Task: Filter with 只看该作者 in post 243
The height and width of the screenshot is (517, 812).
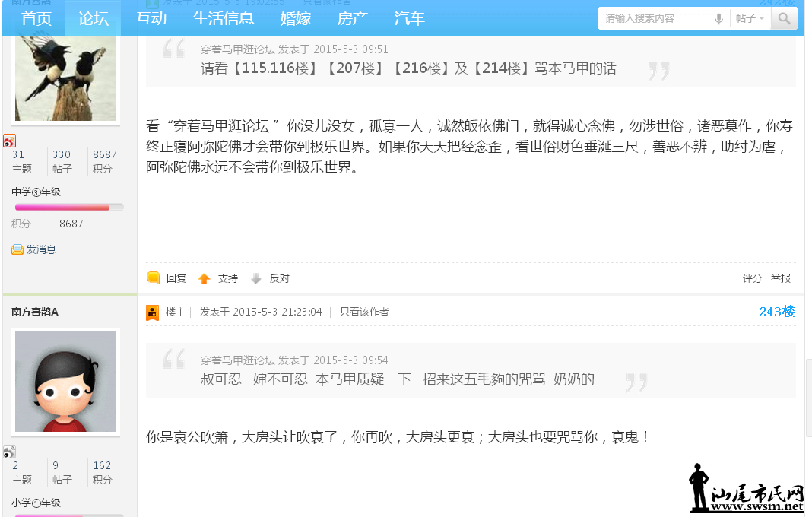Action: [364, 312]
